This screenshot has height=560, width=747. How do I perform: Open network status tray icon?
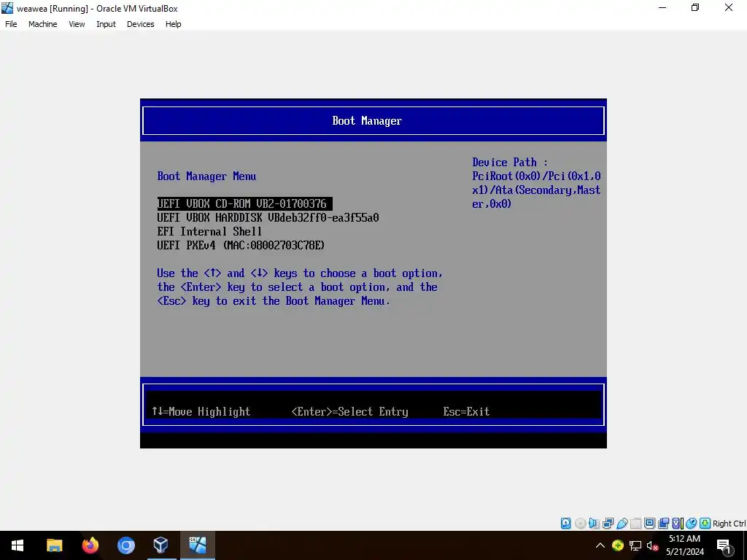(635, 545)
